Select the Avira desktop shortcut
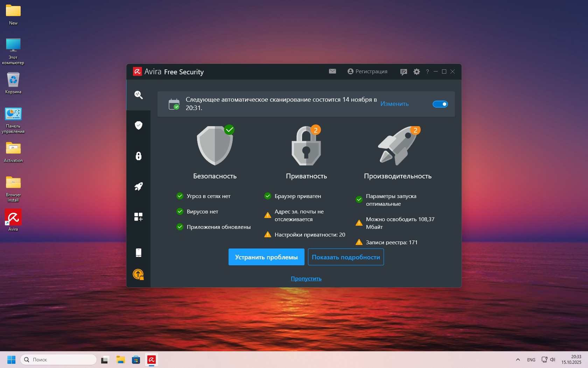The height and width of the screenshot is (368, 588). click(13, 220)
